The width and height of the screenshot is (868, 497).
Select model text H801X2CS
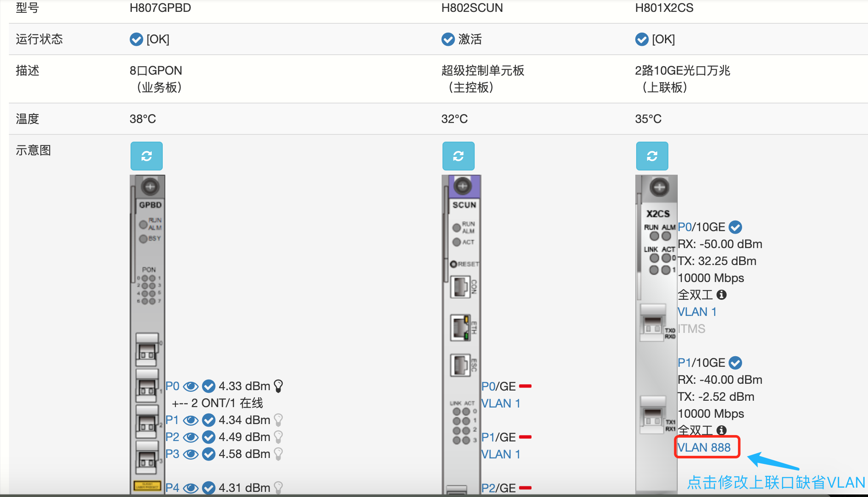click(x=664, y=8)
